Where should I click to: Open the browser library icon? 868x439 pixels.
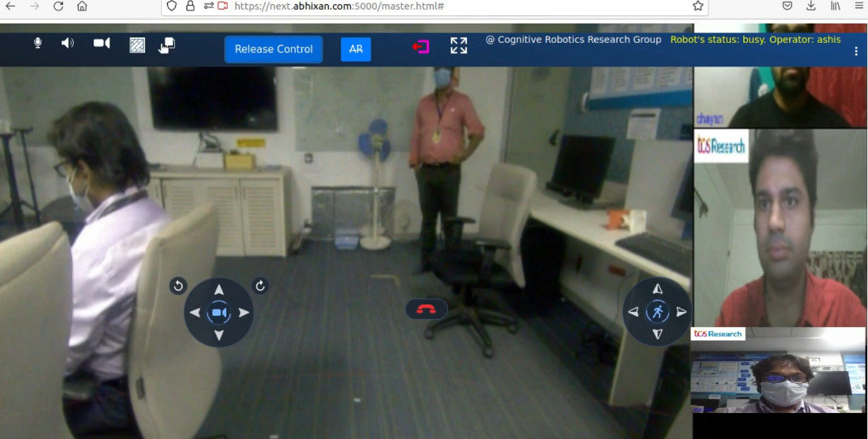pos(836,6)
